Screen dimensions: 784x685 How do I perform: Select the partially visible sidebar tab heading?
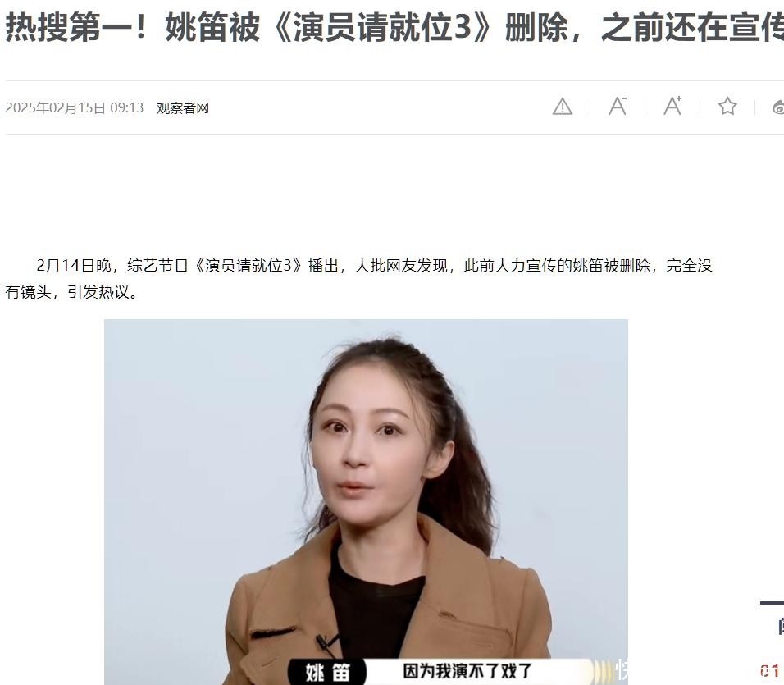point(780,627)
